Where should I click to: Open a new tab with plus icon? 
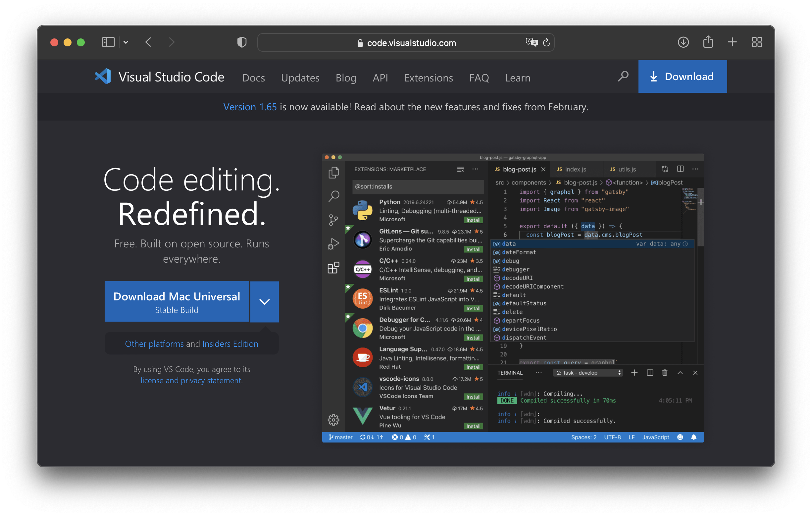(732, 42)
